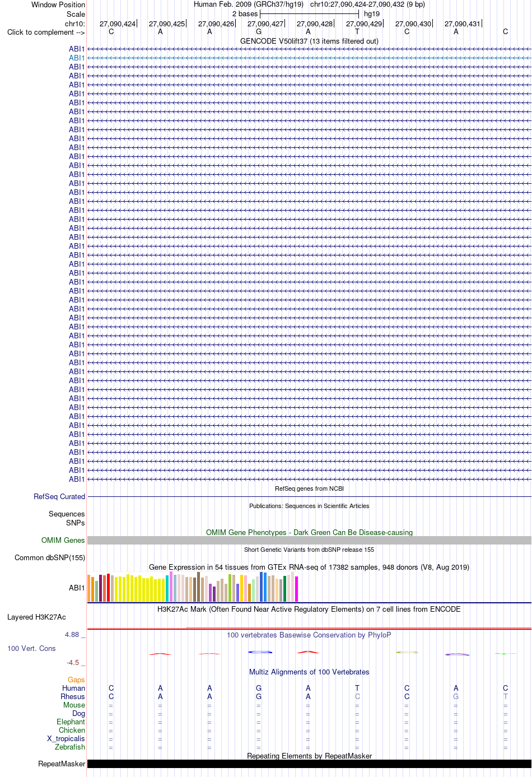
Task: Click base T in reference sequence row
Action: [357, 32]
